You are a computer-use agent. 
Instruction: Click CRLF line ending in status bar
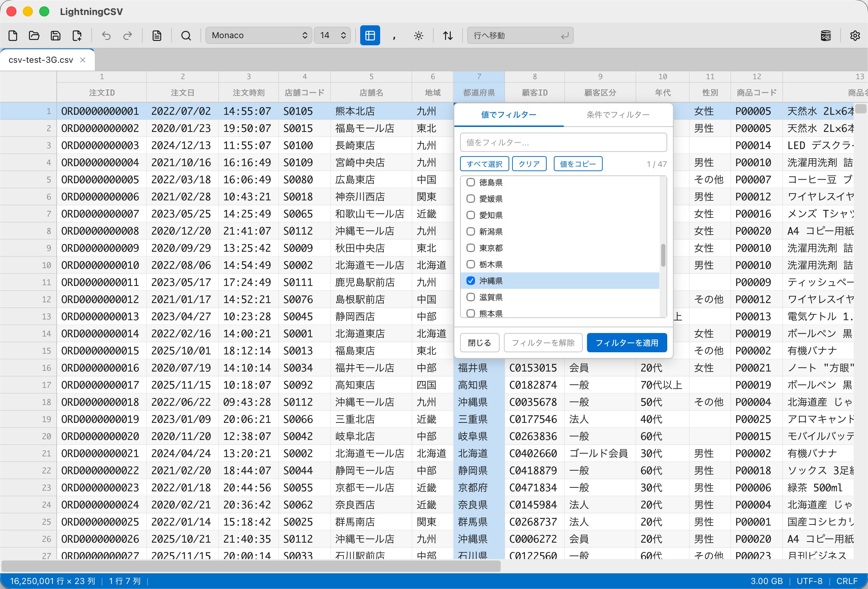click(847, 581)
